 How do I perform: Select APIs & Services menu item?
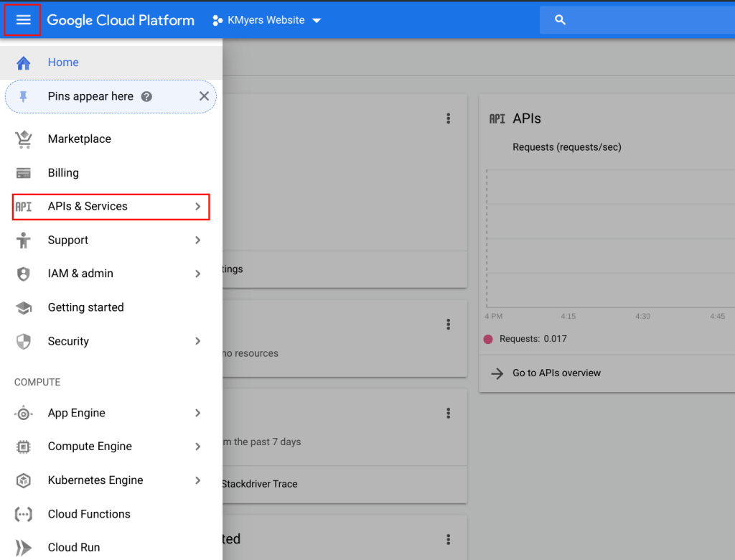(x=111, y=206)
